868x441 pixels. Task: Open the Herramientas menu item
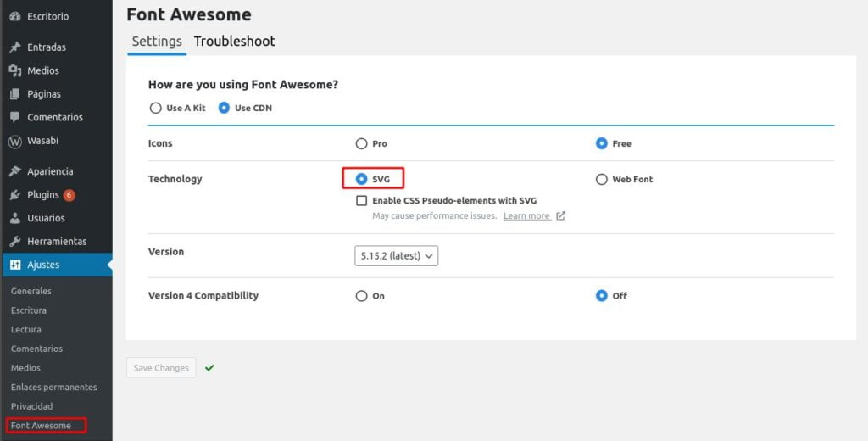[x=56, y=242]
